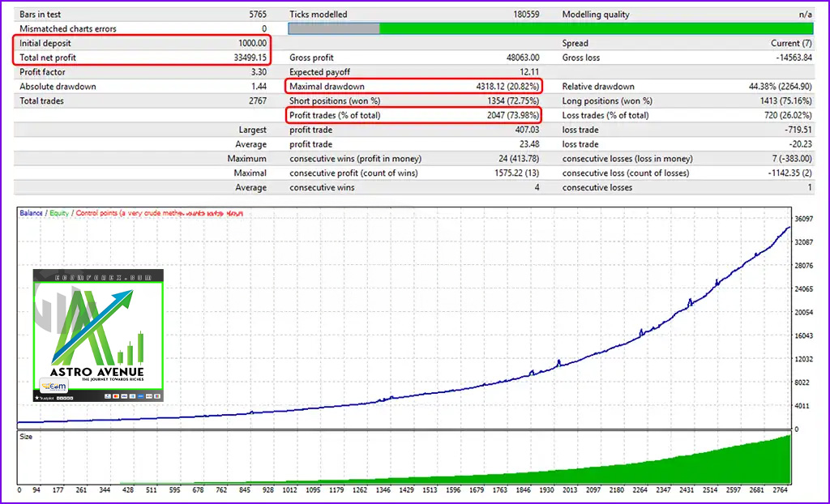Click the y-axis value 20054
This screenshot has width=830, height=504.
[x=804, y=312]
